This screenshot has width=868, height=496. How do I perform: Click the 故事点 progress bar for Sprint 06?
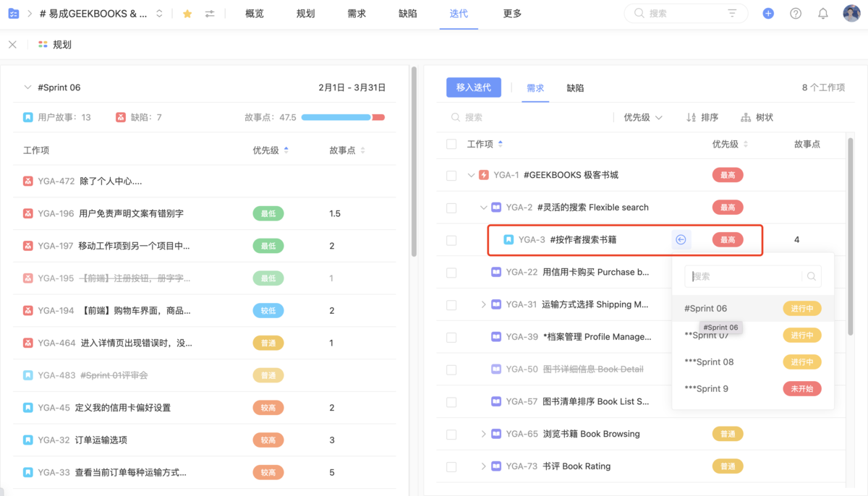[x=342, y=116]
